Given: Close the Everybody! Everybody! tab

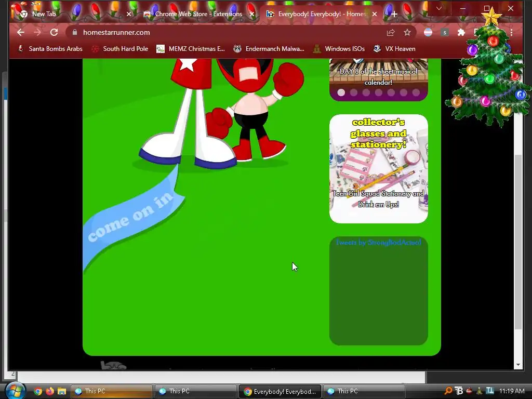Looking at the screenshot, I should pos(375,14).
